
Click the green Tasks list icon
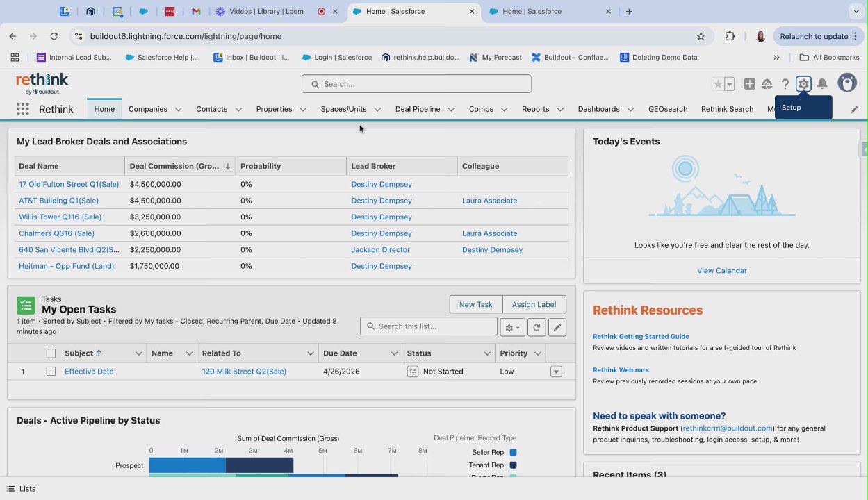tap(26, 305)
